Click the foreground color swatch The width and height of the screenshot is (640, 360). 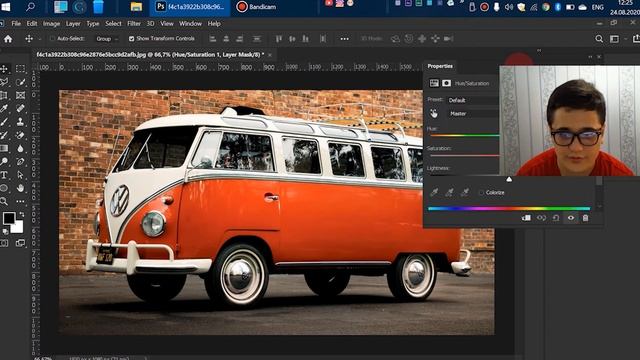[9, 218]
